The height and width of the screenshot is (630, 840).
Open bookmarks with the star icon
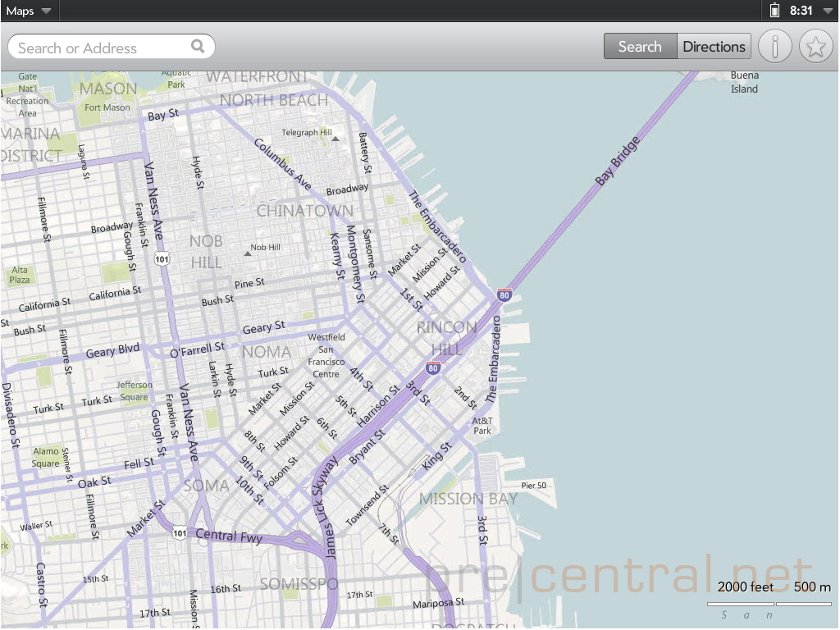[x=815, y=47]
